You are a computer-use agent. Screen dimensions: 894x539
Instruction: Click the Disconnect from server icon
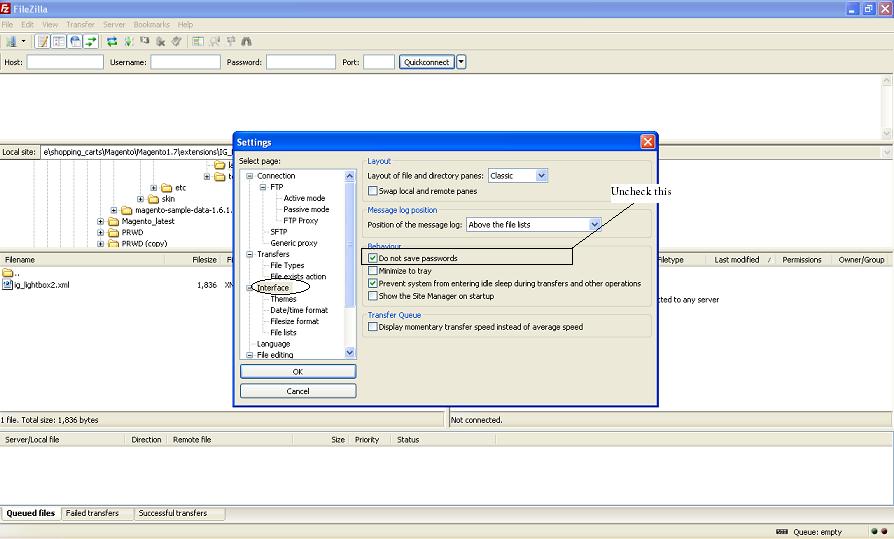(x=161, y=41)
